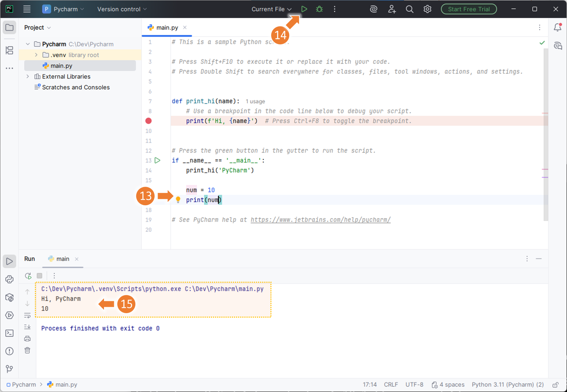This screenshot has height=392, width=567.
Task: Run the current file with the green play icon
Action: (x=304, y=9)
